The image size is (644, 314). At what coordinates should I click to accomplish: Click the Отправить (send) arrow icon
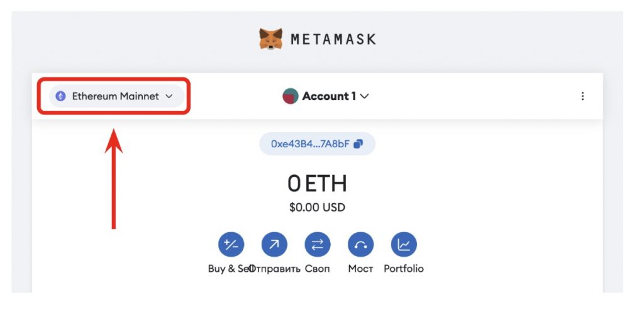[x=274, y=245]
